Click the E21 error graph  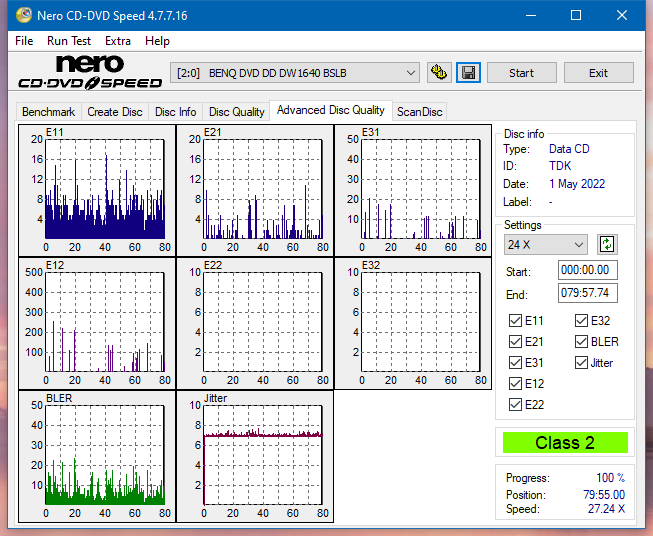(255, 190)
